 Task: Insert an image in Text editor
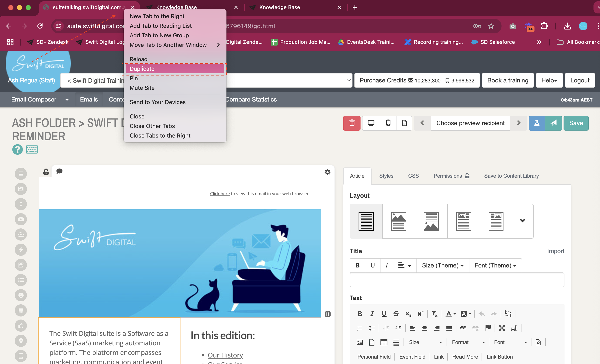point(359,342)
